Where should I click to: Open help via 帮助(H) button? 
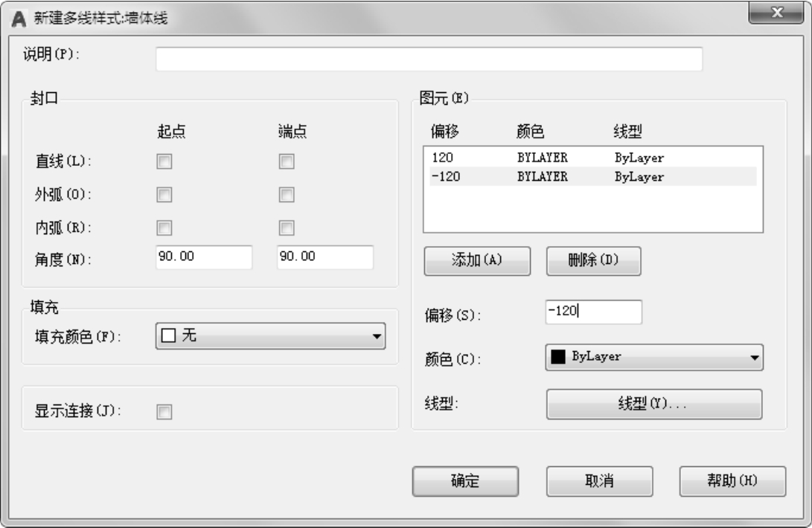click(732, 481)
